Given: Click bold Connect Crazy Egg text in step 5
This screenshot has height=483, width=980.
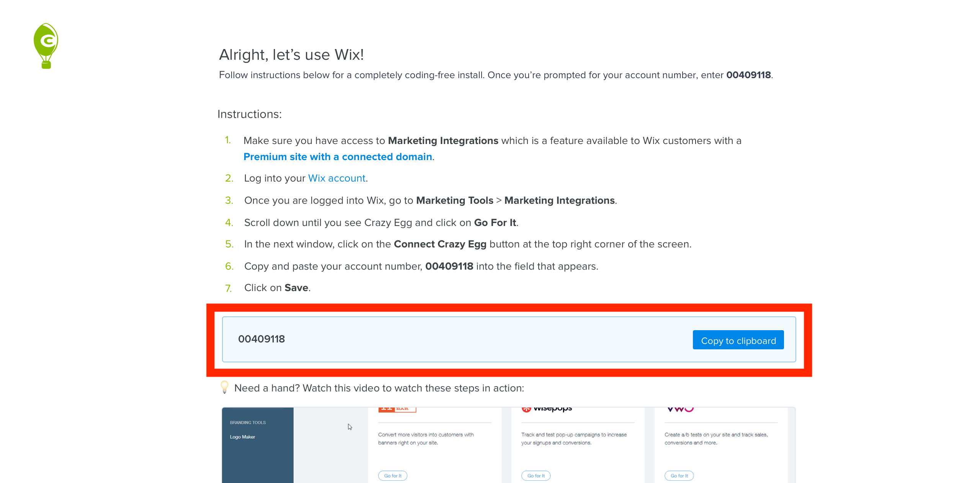Looking at the screenshot, I should 440,244.
